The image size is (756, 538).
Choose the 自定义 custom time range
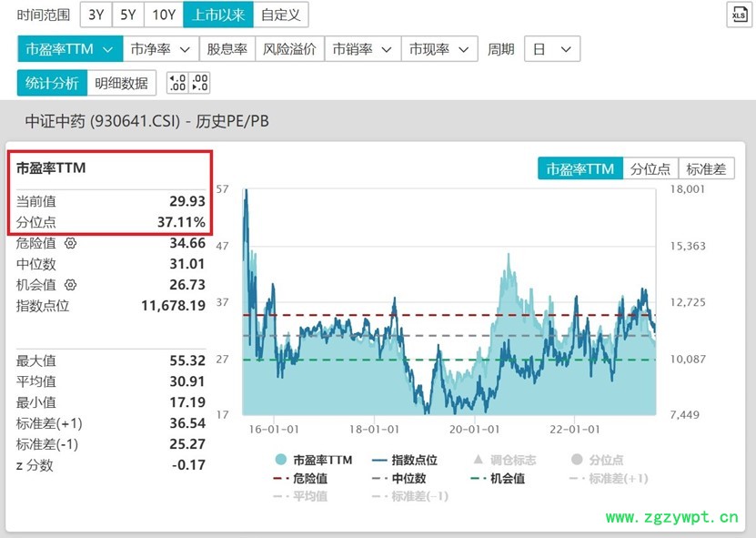pyautogui.click(x=280, y=15)
